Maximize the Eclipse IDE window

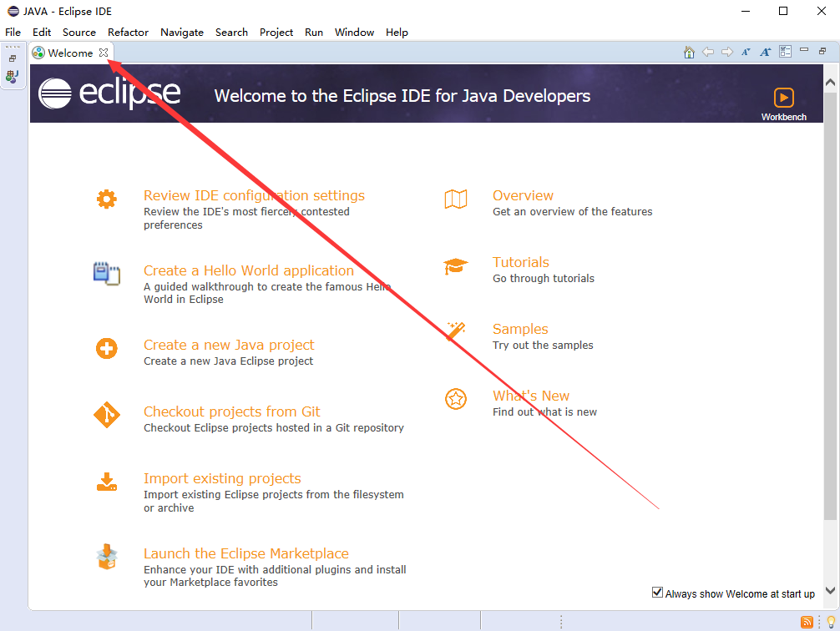tap(783, 11)
